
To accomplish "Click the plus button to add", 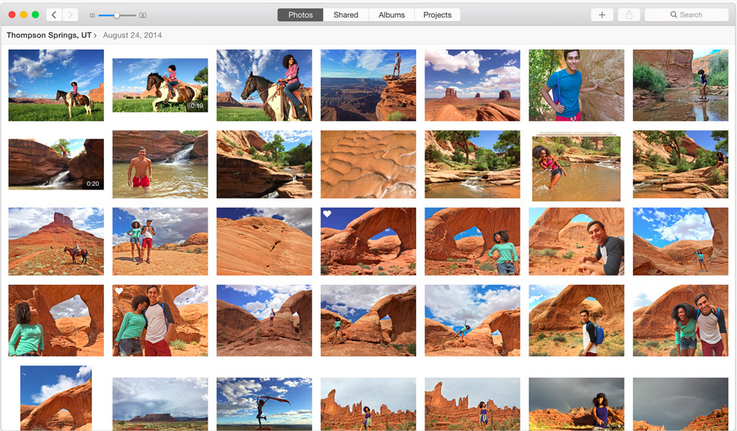I will tap(602, 15).
